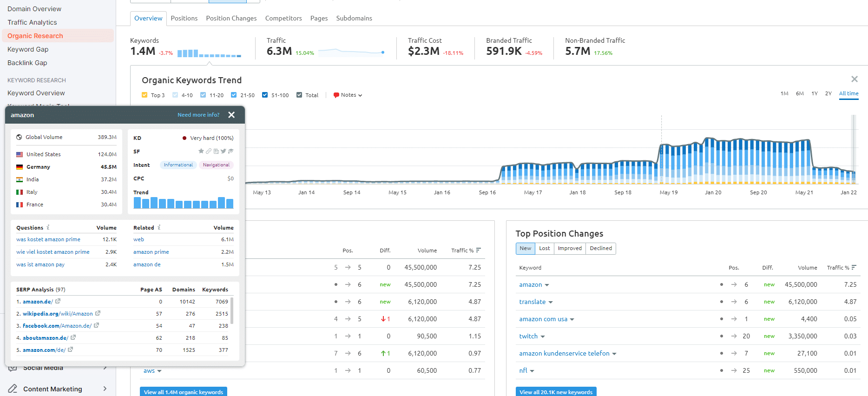The width and height of the screenshot is (868, 396).
Task: Click the Traffic sparkline chart
Action: [x=352, y=52]
